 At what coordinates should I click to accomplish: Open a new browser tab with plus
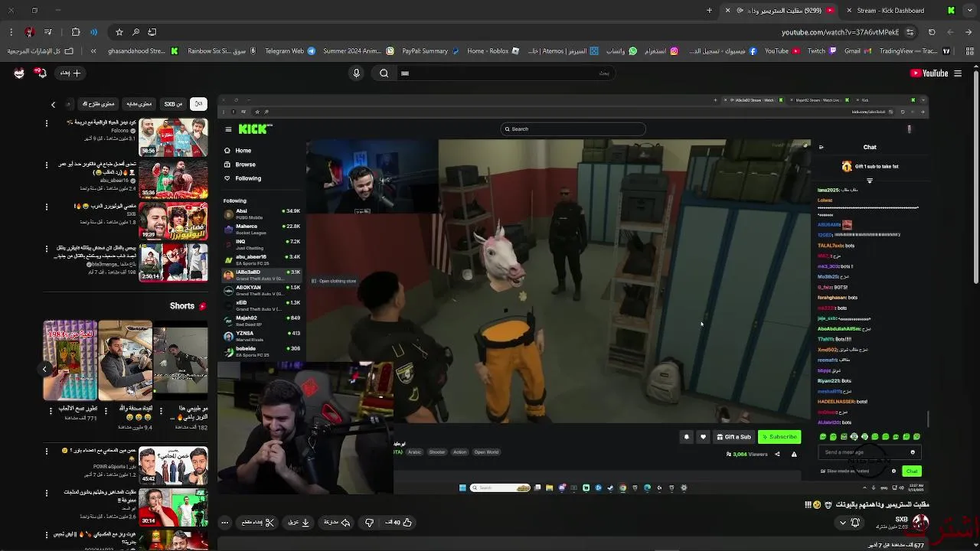coord(709,11)
